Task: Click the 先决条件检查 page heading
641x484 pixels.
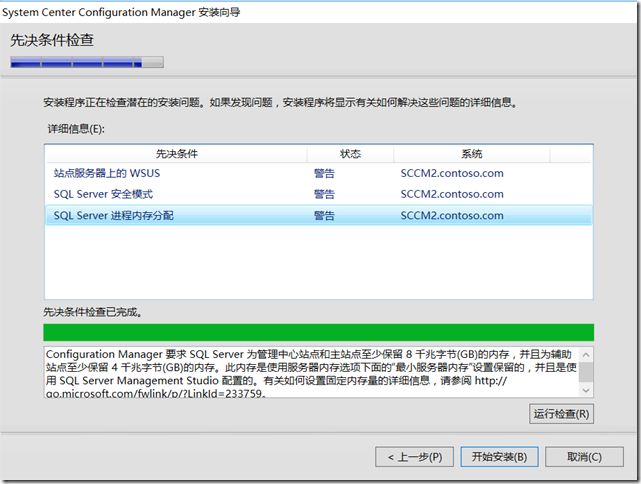Action: [x=52, y=40]
